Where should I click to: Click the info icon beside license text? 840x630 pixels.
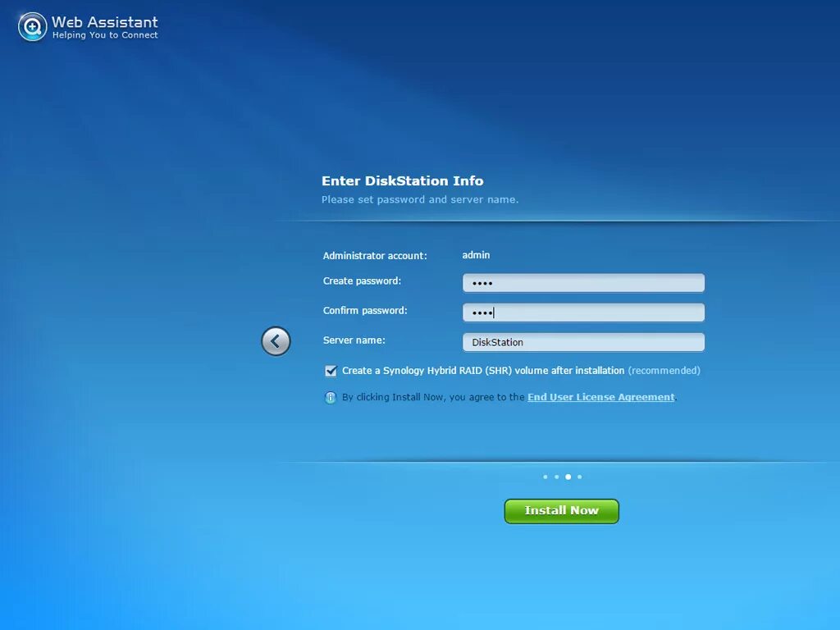[x=331, y=398]
